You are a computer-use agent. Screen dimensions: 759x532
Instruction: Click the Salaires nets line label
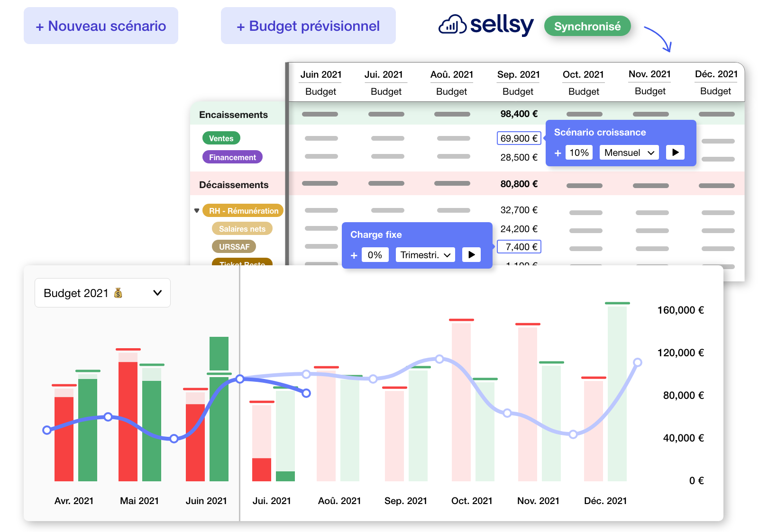point(242,228)
